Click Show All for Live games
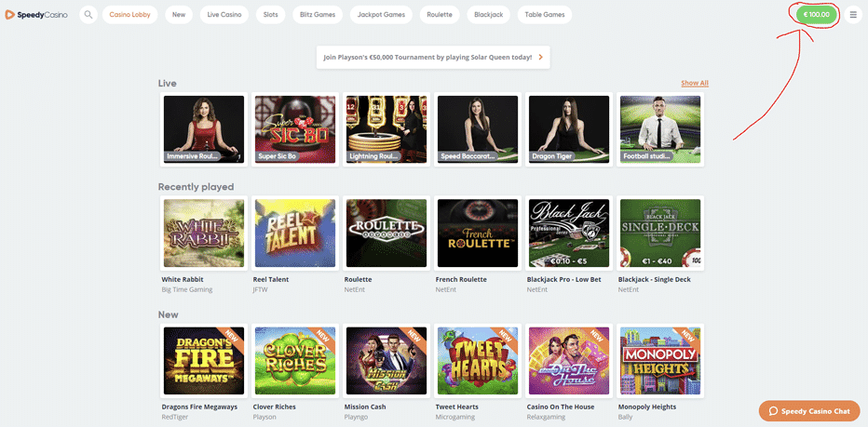The image size is (868, 427). coord(695,83)
